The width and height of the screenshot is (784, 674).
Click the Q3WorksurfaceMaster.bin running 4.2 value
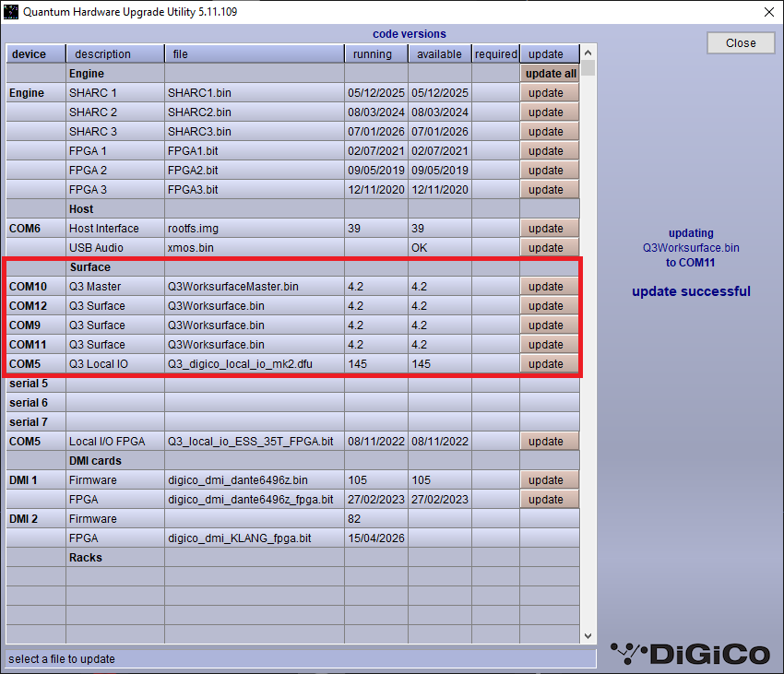pos(376,287)
